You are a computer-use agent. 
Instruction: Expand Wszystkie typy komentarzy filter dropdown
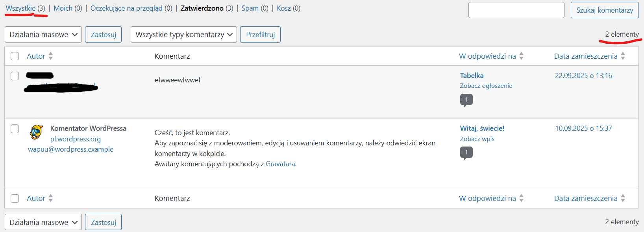(183, 35)
